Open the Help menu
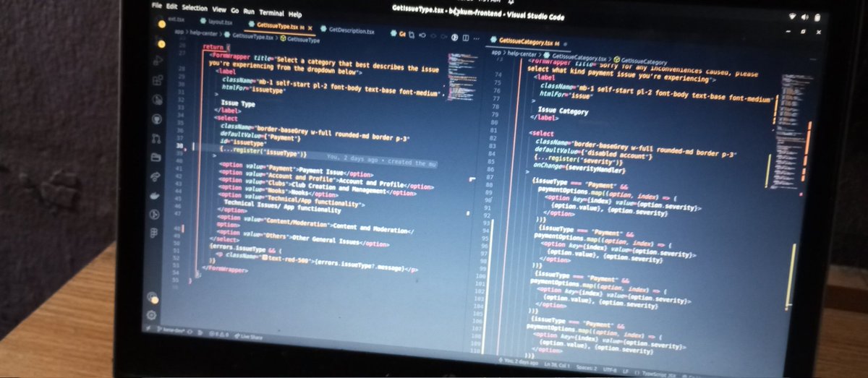This screenshot has width=868, height=378. pos(295,14)
